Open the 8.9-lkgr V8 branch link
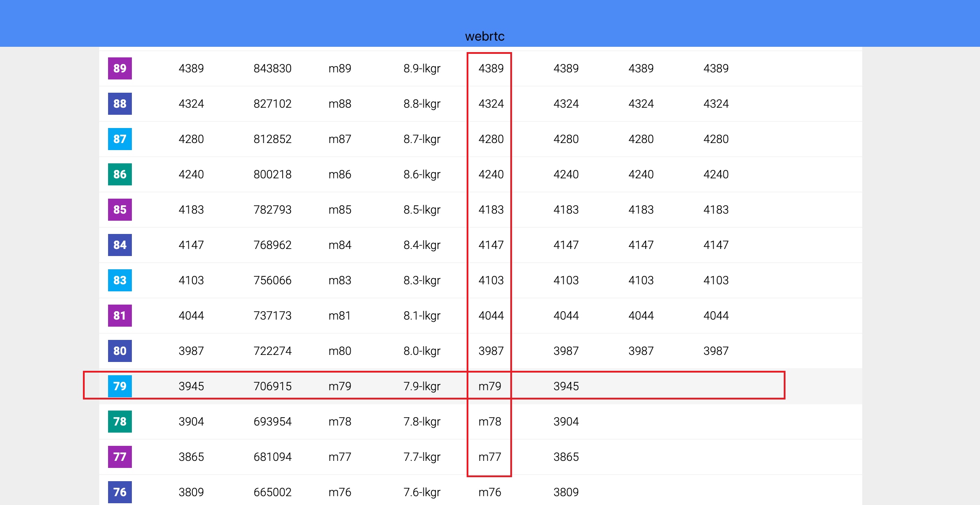This screenshot has height=505, width=980. [422, 68]
